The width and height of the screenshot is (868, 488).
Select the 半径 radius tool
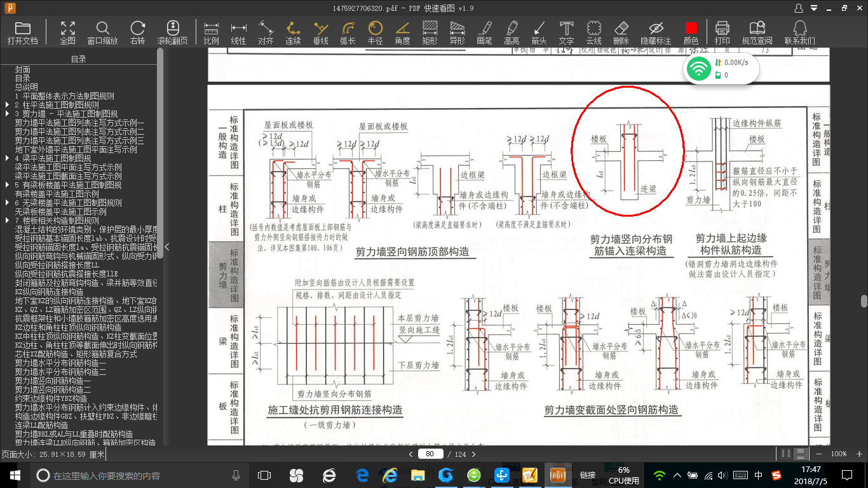tap(376, 33)
